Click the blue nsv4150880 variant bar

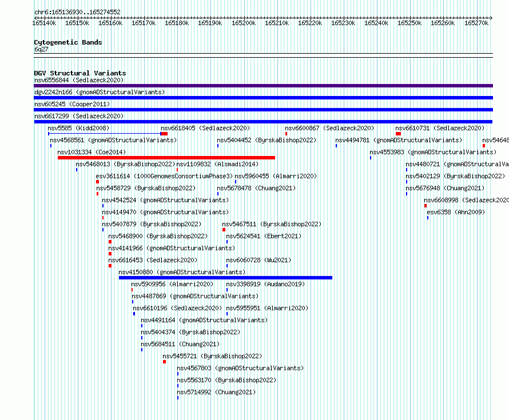click(x=225, y=278)
